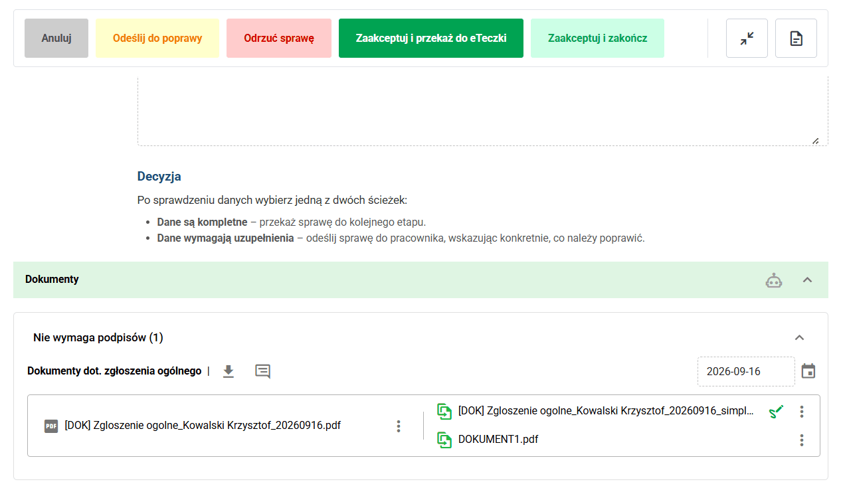Click the PDF icon of Zgloszenie ogolne file
841x504 pixels.
coord(51,426)
